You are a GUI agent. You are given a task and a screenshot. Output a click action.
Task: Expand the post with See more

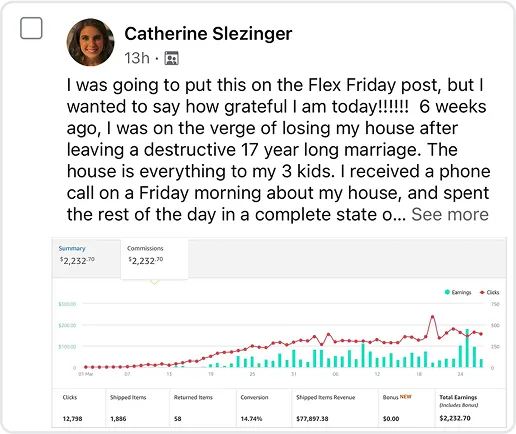(x=450, y=214)
